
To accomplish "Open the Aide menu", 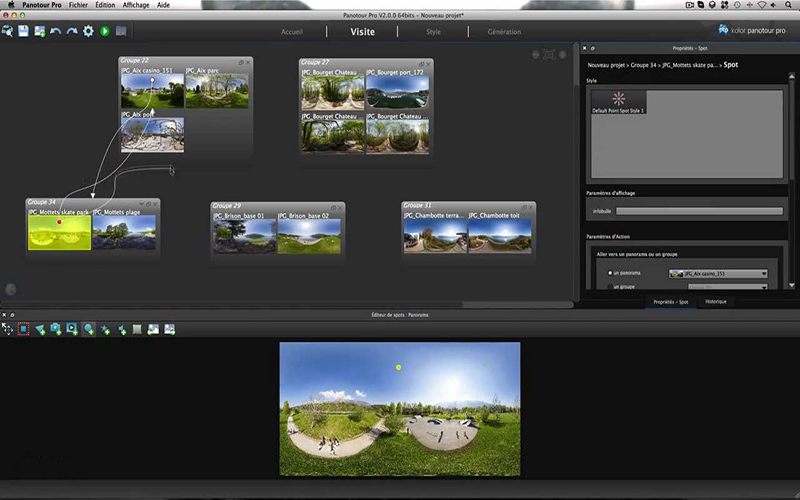I will (x=163, y=5).
